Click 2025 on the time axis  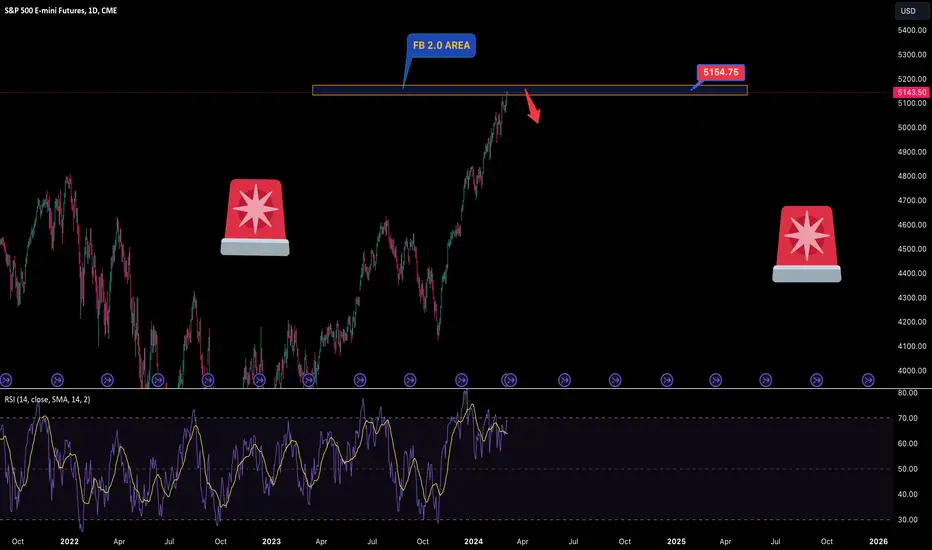point(676,541)
